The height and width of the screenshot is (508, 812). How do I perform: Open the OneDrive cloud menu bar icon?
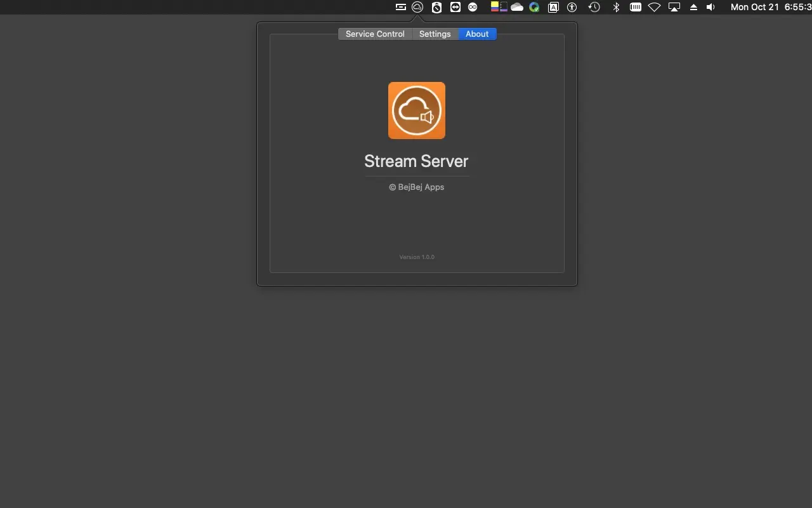tap(516, 7)
